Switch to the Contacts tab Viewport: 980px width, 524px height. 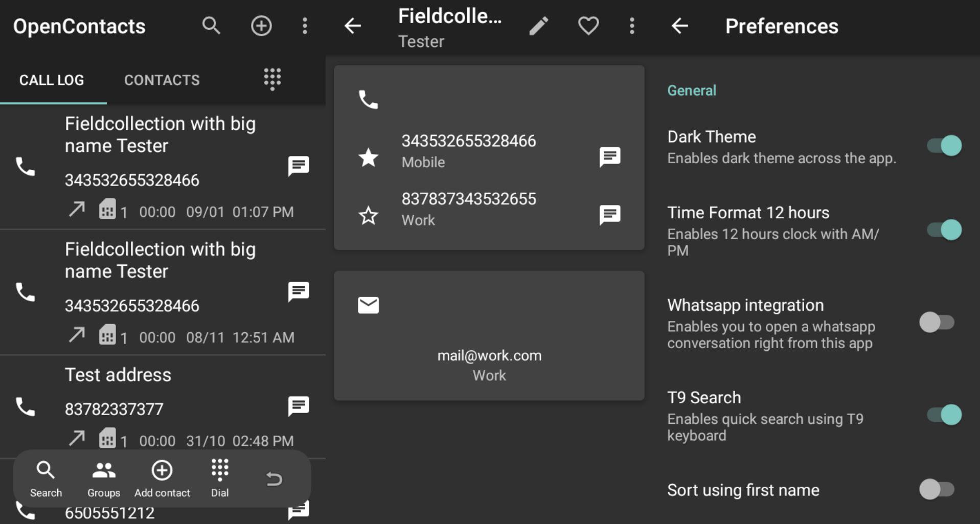pos(162,80)
